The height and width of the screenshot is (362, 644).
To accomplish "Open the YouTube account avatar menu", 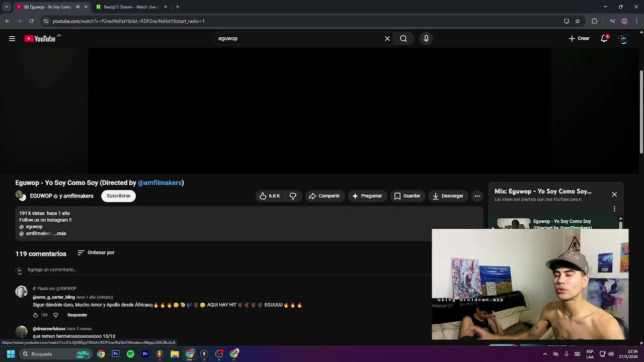I will point(623,39).
